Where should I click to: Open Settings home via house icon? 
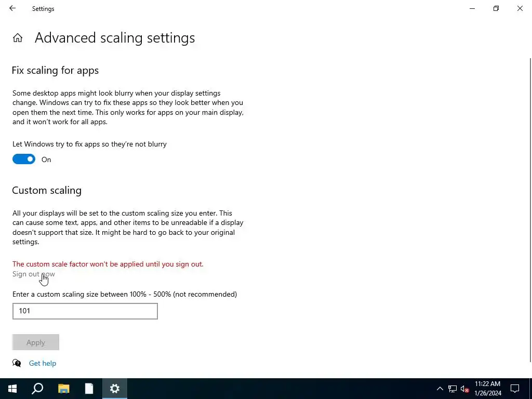coord(18,37)
